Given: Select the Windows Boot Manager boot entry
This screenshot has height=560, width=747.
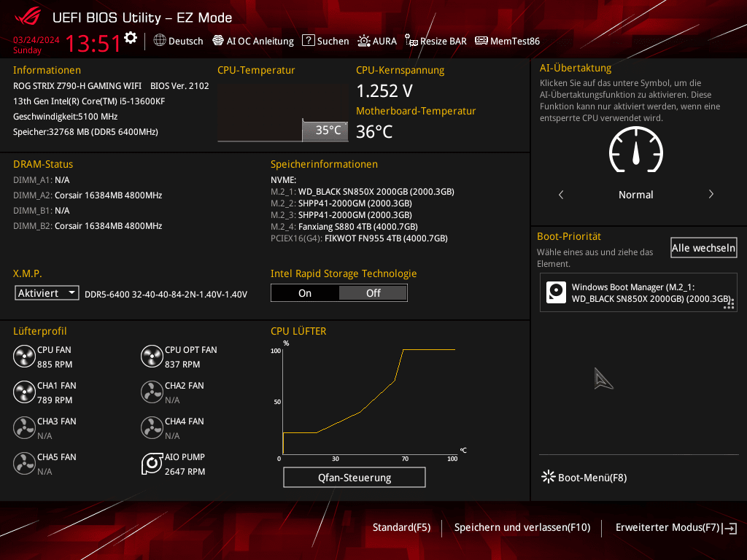Looking at the screenshot, I should (x=638, y=292).
